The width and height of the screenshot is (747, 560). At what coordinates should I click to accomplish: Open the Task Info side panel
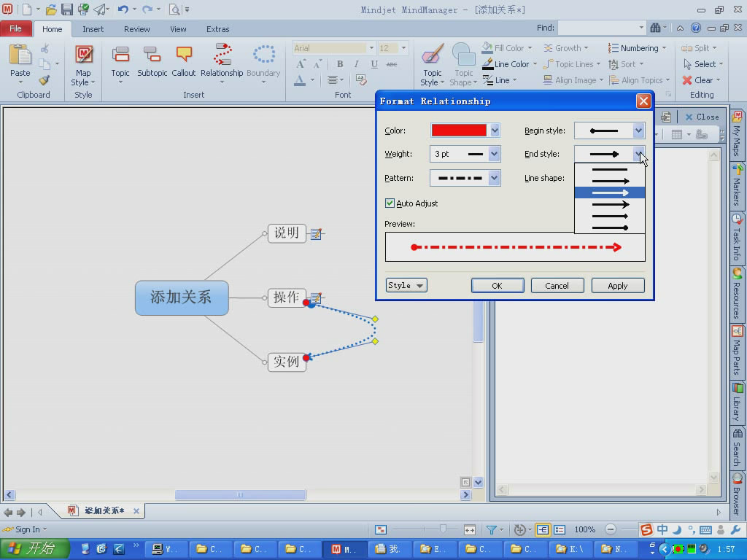point(737,238)
